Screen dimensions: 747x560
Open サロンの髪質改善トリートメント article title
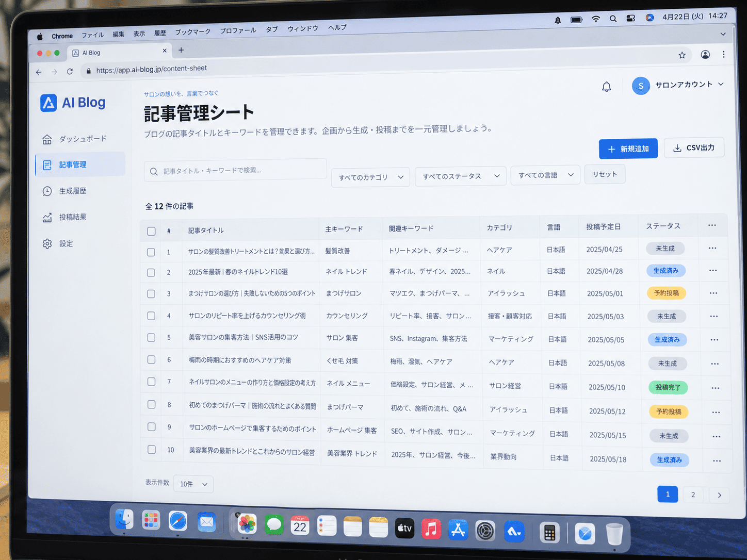point(251,252)
